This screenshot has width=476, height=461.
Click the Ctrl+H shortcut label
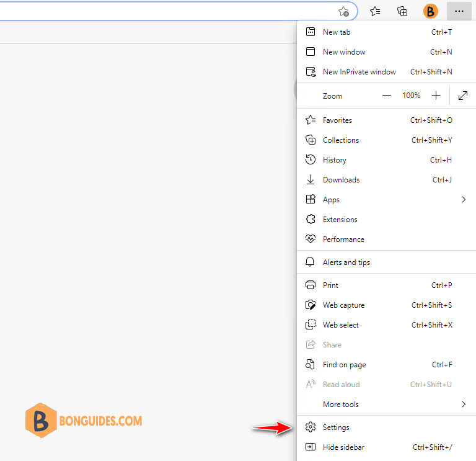[x=441, y=160]
